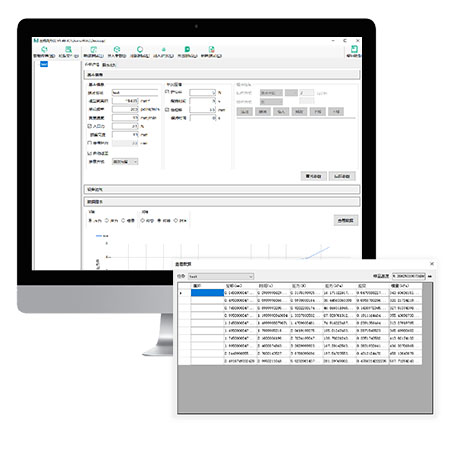Click the toolbar icon of a green document with a D
Viewport: 450px width, 450px height.
point(187,49)
